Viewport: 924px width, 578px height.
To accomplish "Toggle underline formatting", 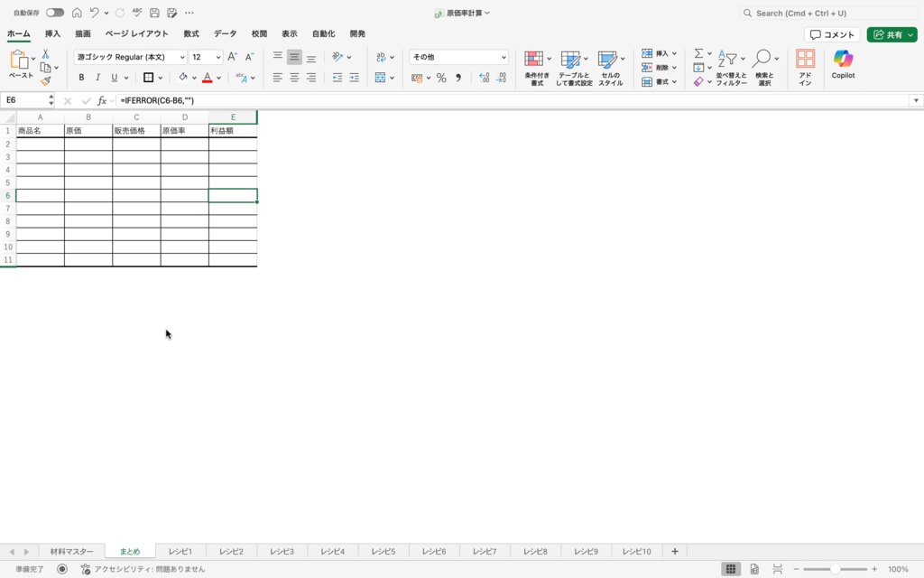I will pos(115,78).
